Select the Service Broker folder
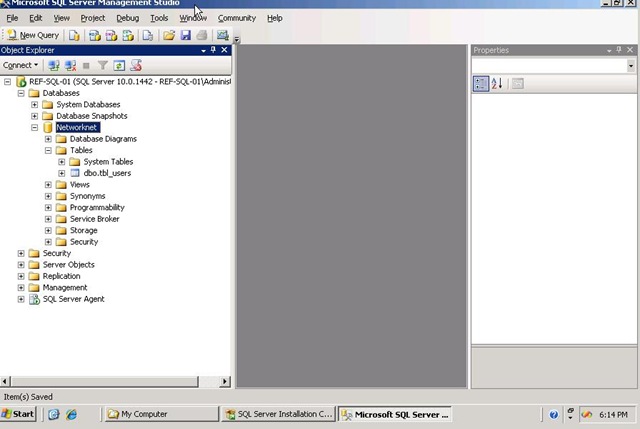The width and height of the screenshot is (640, 429). click(94, 219)
